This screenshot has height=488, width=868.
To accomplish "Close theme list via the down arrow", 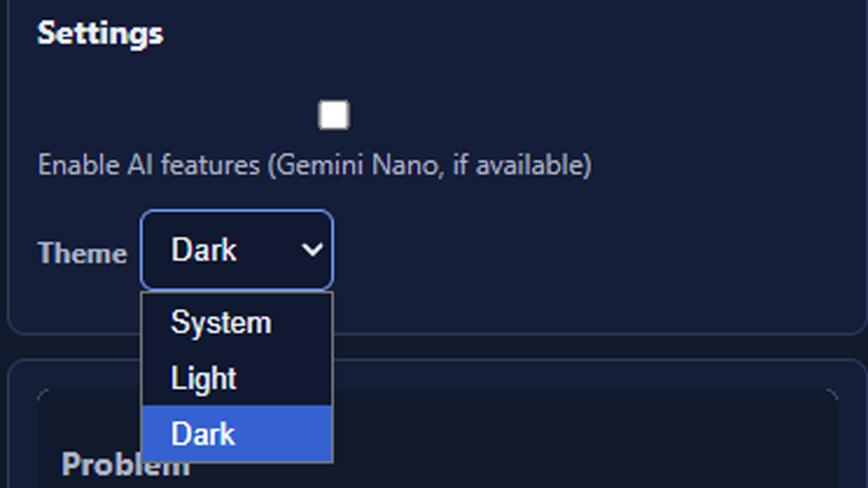I will 312,249.
